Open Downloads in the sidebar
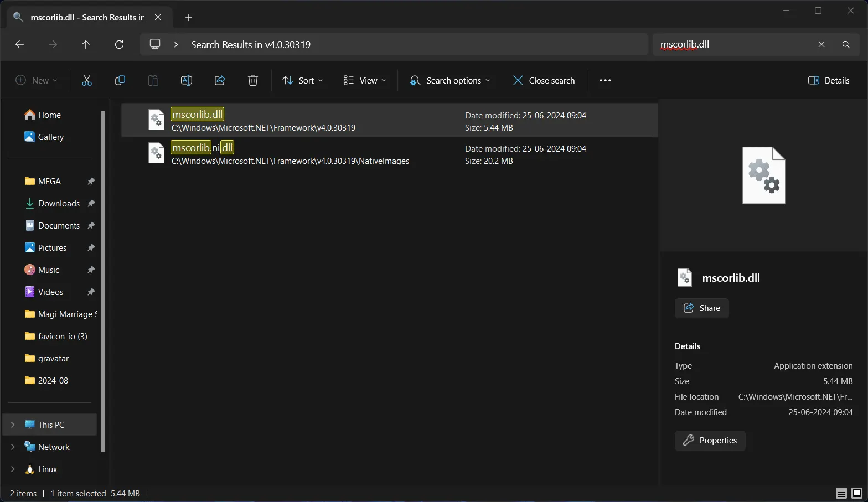The height and width of the screenshot is (502, 868). pyautogui.click(x=59, y=203)
